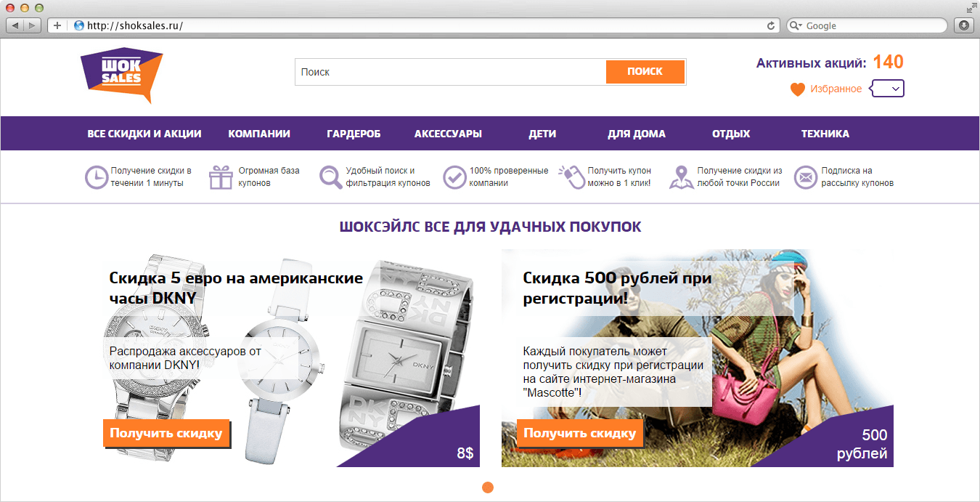
Task: Go to the ДЕТИ category
Action: 542,134
